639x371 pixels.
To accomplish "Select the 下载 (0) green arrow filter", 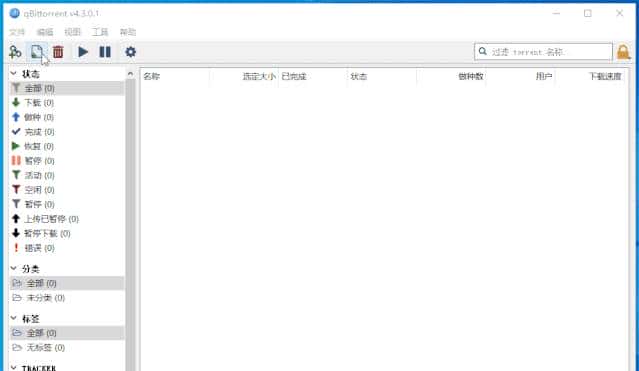I will point(67,103).
